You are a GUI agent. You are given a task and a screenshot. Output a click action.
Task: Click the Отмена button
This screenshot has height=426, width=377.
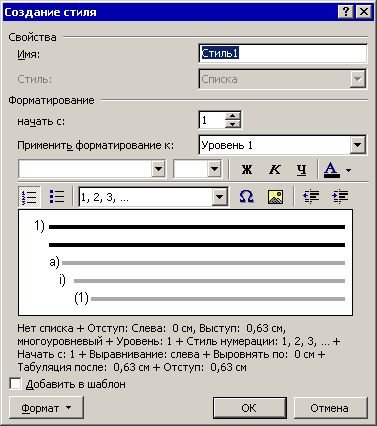(x=330, y=408)
